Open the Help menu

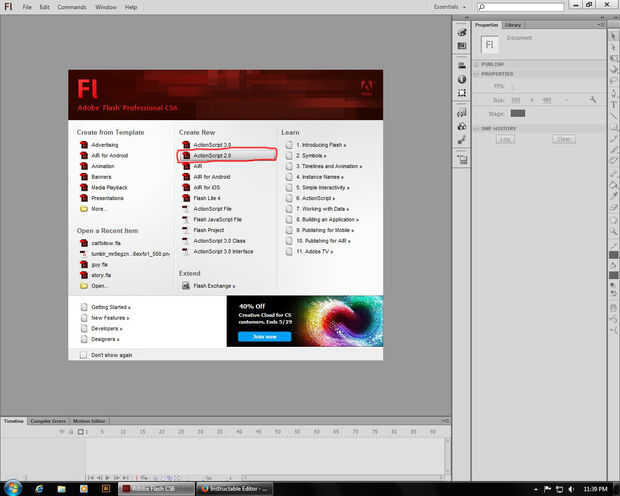pyautogui.click(x=130, y=7)
